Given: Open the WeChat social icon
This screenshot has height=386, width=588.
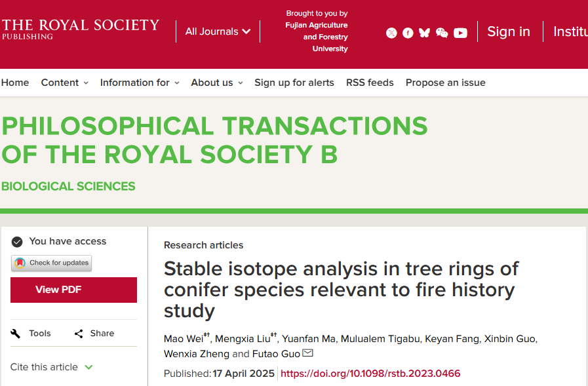Looking at the screenshot, I should (442, 33).
